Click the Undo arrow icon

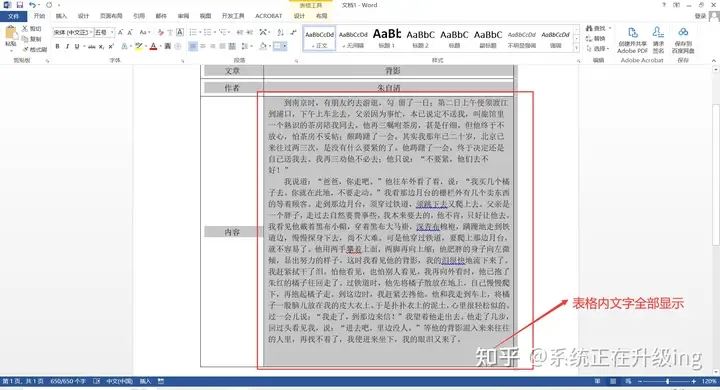tap(32, 5)
